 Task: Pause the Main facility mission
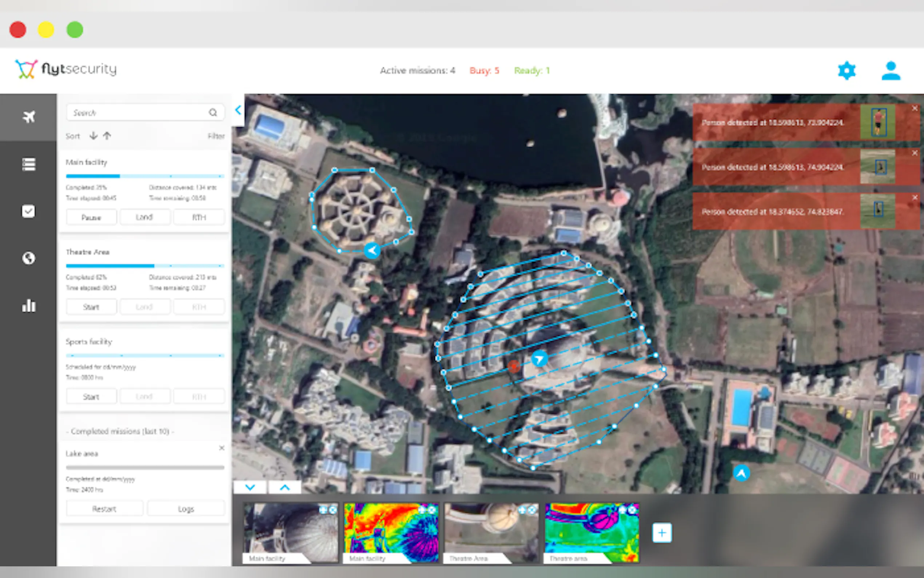pos(91,217)
